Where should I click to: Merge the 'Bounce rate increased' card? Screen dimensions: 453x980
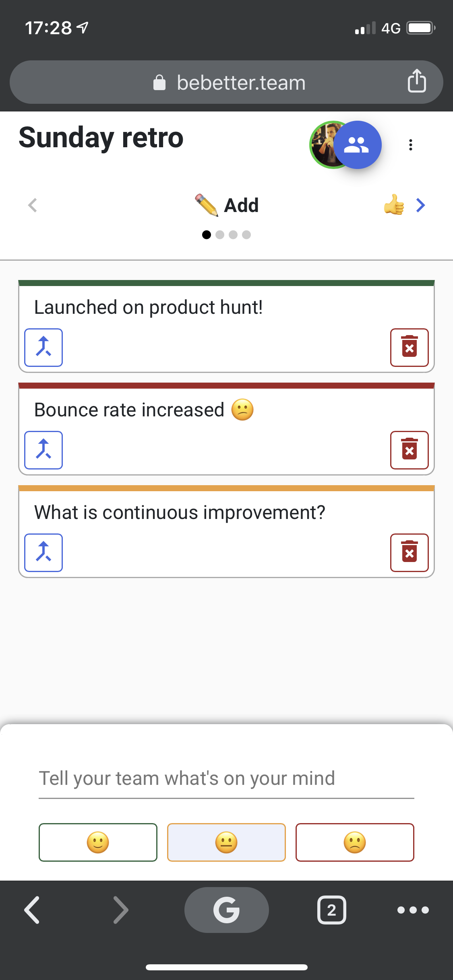[43, 450]
